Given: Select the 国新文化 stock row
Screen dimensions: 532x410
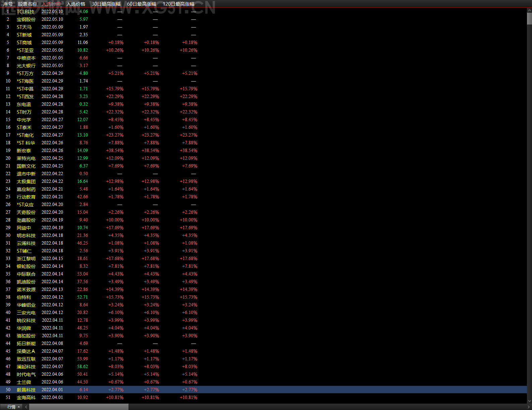Looking at the screenshot, I should (263, 166).
